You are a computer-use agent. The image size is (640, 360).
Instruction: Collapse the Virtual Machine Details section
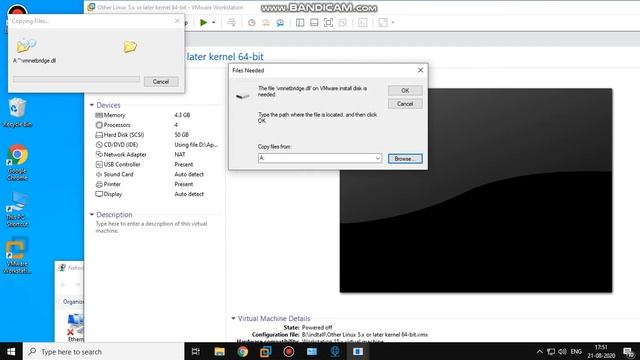[x=233, y=318]
